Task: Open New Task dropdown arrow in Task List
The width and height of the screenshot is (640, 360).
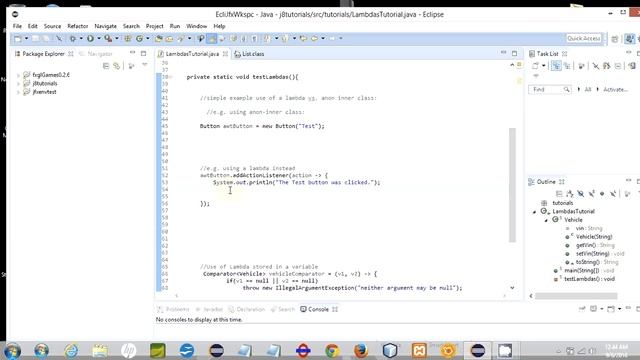Action: pyautogui.click(x=544, y=66)
